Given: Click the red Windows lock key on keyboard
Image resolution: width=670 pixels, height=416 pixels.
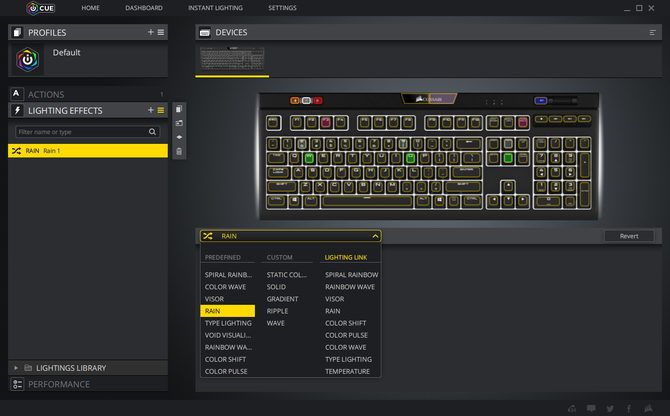Looking at the screenshot, I should coord(317,100).
